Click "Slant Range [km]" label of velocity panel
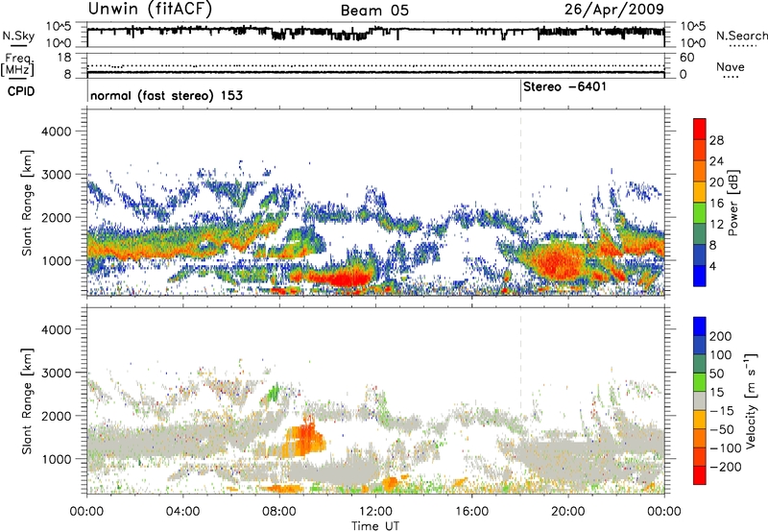 27,401
